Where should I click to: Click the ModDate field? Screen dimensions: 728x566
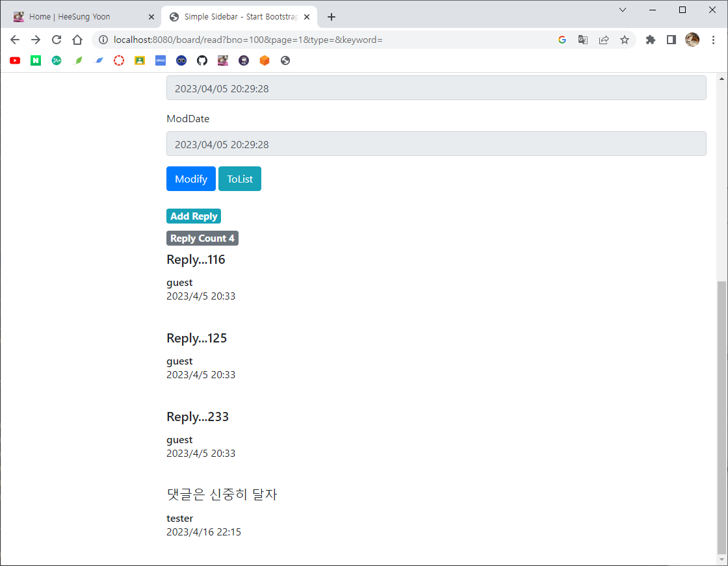point(436,144)
